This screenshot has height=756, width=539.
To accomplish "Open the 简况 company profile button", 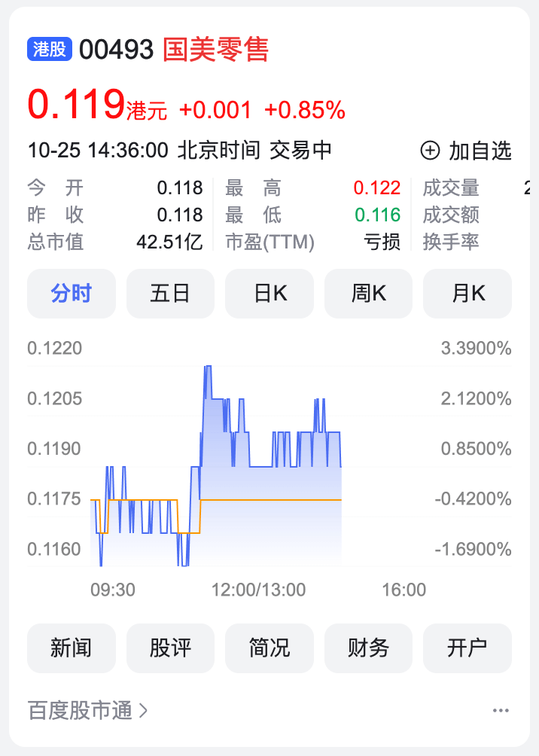I will tap(269, 648).
